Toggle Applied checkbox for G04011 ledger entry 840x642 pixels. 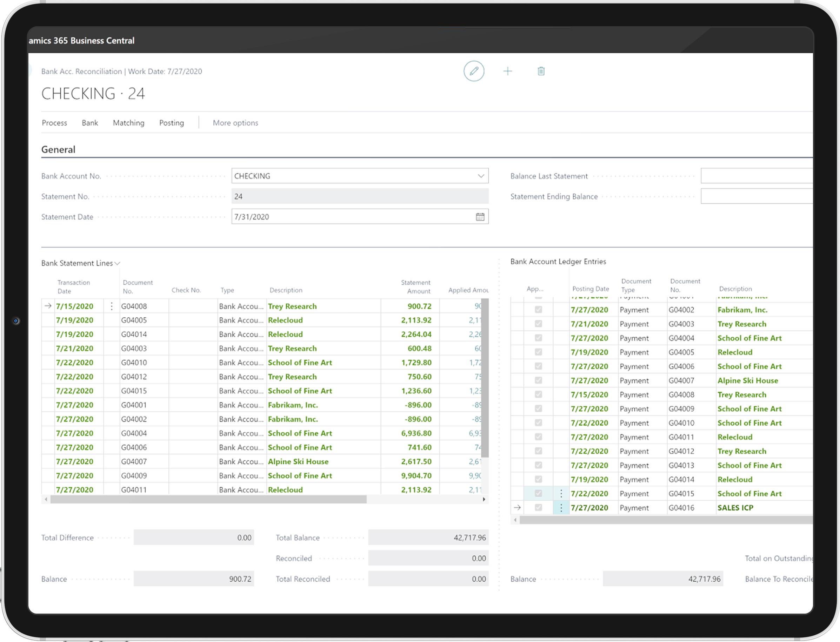pos(538,437)
